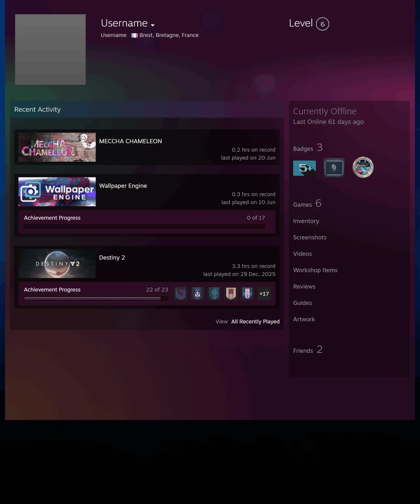The width and height of the screenshot is (420, 504).
Task: Open the round circular badge icon
Action: coord(363,167)
